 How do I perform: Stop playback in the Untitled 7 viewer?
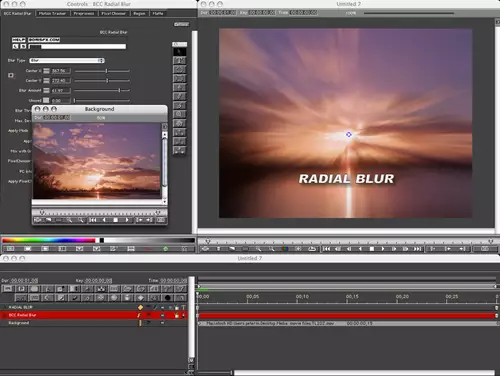372,249
